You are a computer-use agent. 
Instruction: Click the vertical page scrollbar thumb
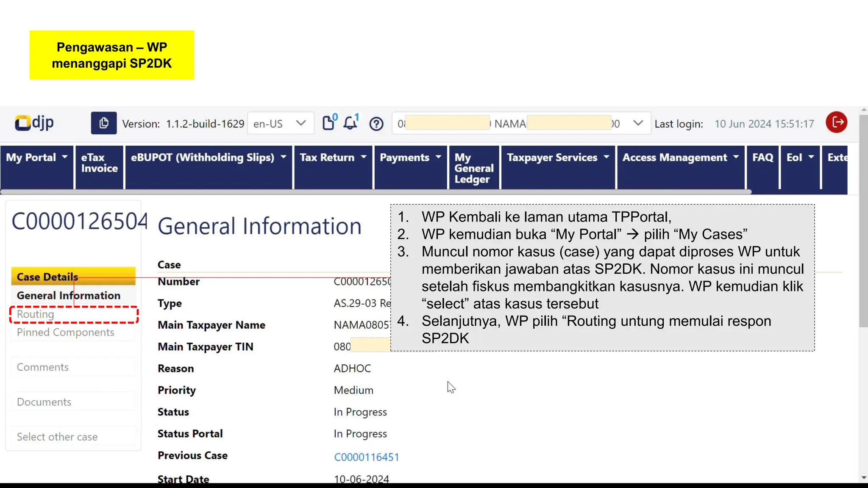pos(863,220)
